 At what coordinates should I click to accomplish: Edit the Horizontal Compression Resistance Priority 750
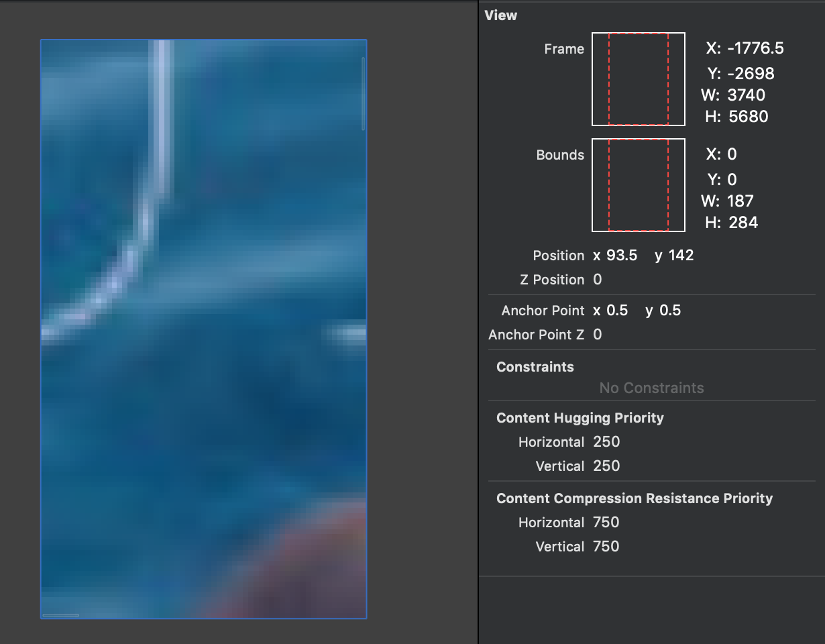(606, 522)
